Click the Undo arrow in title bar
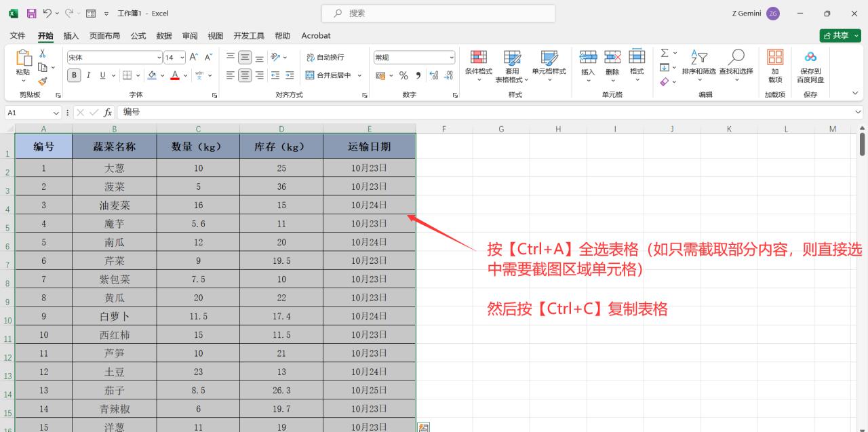The width and height of the screenshot is (868, 432). point(47,14)
